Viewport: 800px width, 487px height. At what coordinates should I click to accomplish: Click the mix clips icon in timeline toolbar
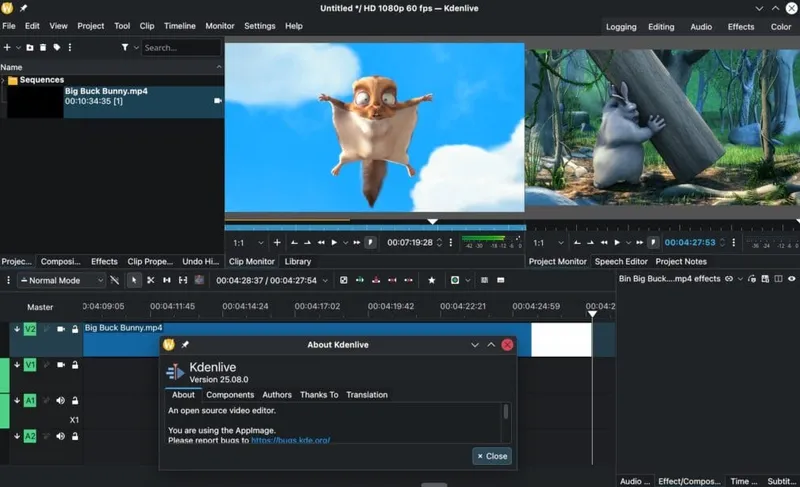344,280
